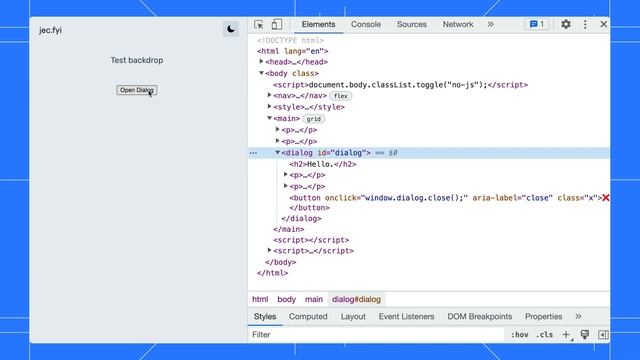Open the Event Listeners tab
The height and width of the screenshot is (360, 640).
coord(406,317)
